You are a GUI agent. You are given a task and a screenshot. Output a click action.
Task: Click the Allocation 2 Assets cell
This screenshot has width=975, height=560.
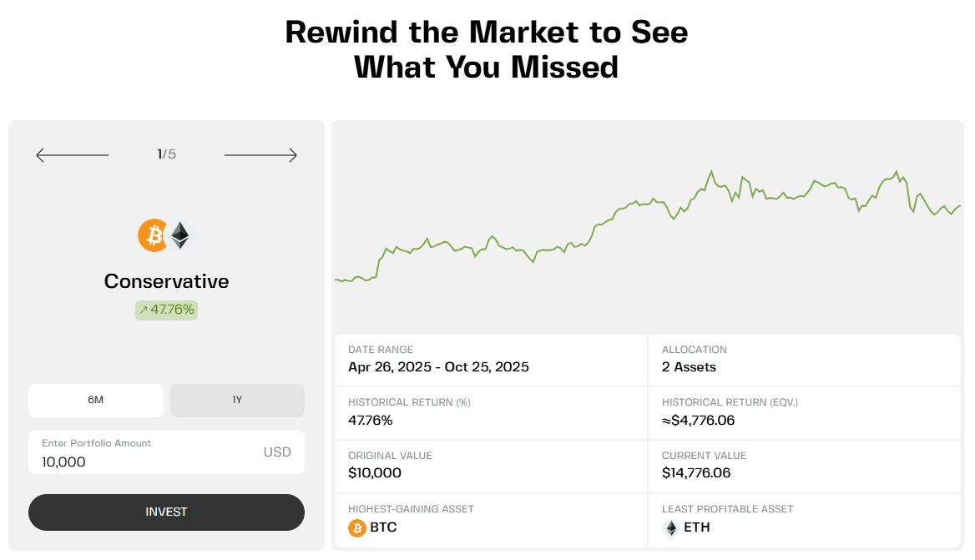click(804, 360)
